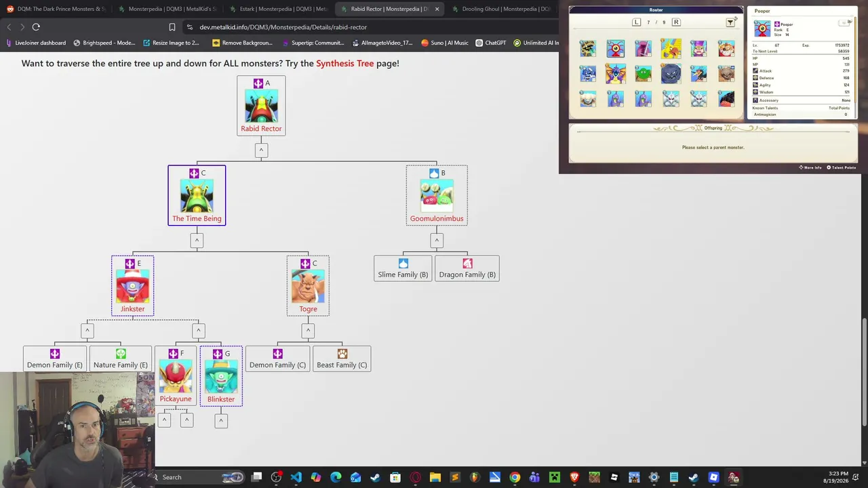Switch to the Estark Monsterpedia tab
The width and height of the screenshot is (868, 488).
pyautogui.click(x=277, y=9)
